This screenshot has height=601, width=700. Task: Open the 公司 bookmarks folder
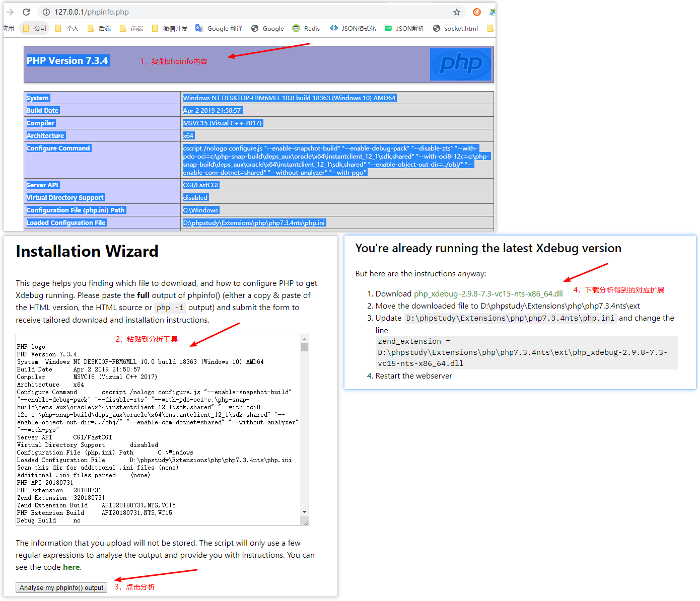click(x=34, y=29)
